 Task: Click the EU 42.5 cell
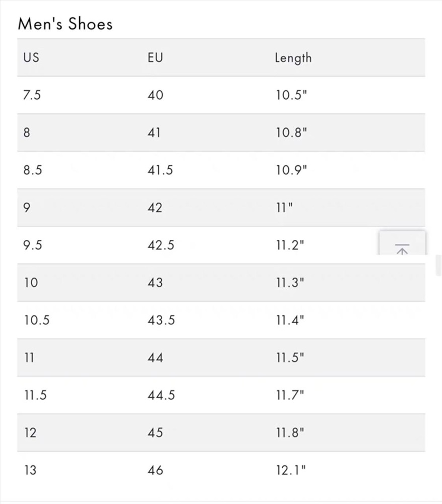(x=161, y=245)
